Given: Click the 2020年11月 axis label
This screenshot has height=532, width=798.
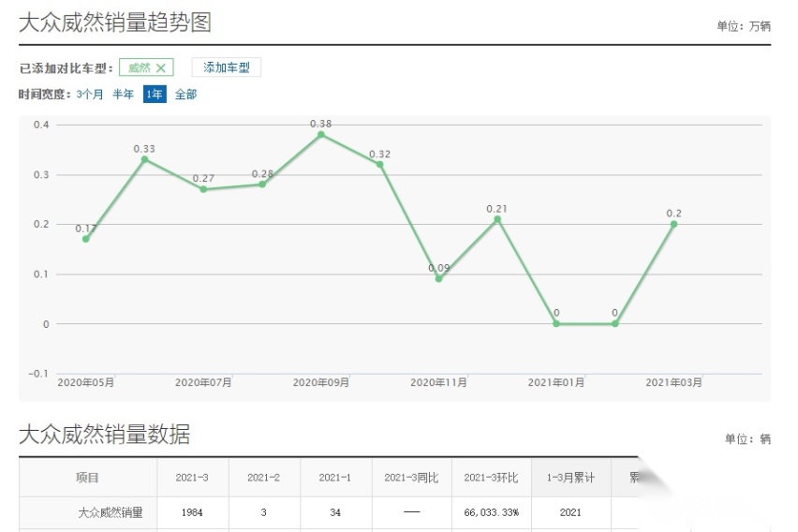Looking at the screenshot, I should (x=438, y=382).
